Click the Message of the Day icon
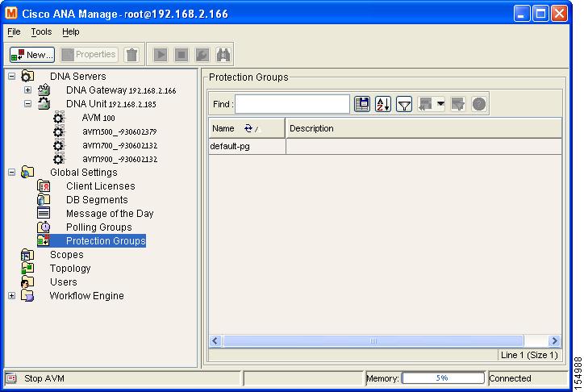Screen dimensions: 584x392 44,213
